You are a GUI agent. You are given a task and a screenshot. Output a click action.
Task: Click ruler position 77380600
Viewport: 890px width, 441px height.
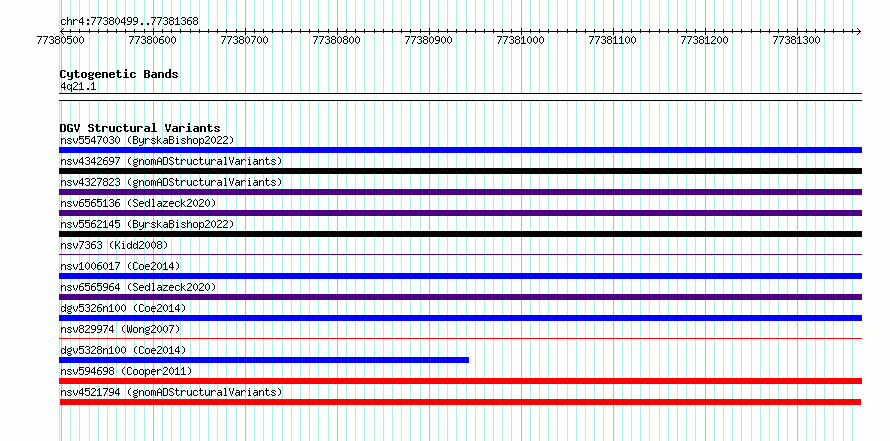point(153,41)
